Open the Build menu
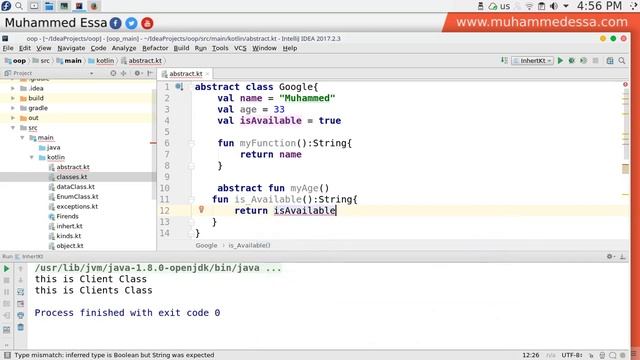The image size is (640, 360). pyautogui.click(x=181, y=48)
